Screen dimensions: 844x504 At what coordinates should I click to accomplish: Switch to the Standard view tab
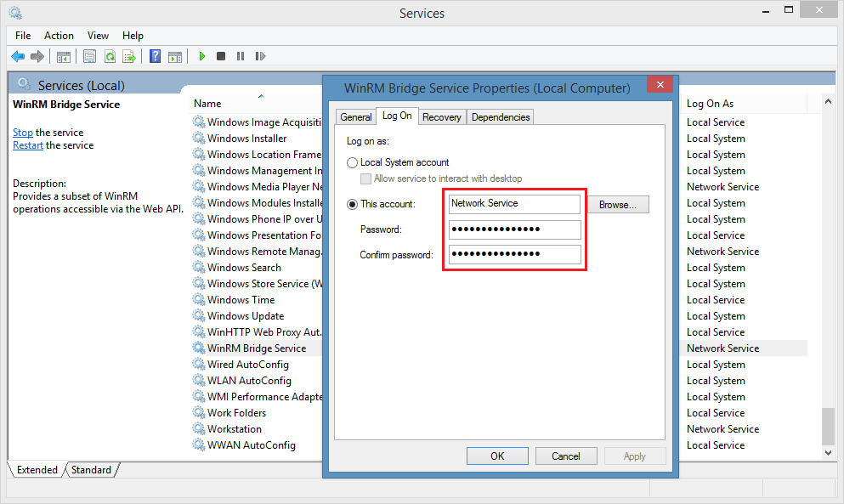click(91, 469)
